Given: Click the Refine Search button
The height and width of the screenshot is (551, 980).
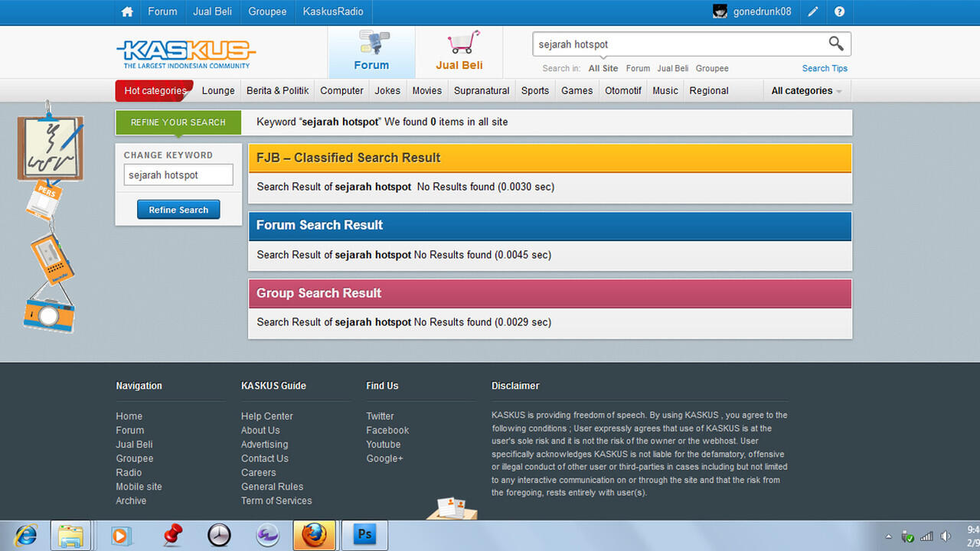Looking at the screenshot, I should 178,210.
